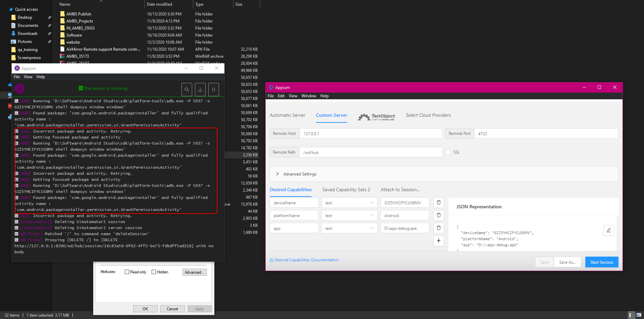
Task: Click the TestObject cloud provider logo
Action: [x=376, y=117]
